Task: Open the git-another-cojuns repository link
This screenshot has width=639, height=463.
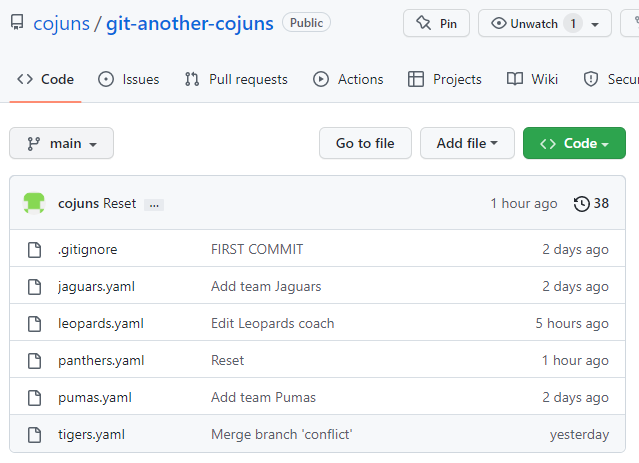Action: coord(189,23)
